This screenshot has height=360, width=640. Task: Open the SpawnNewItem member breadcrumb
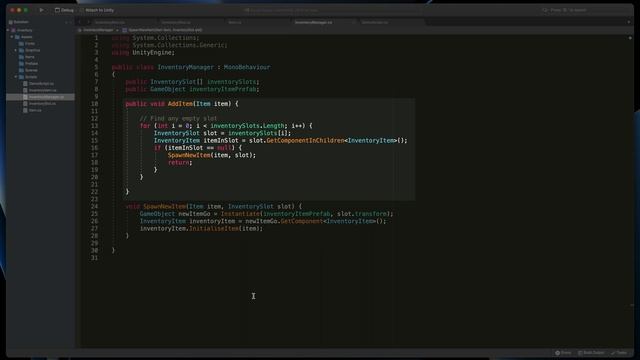pos(162,30)
